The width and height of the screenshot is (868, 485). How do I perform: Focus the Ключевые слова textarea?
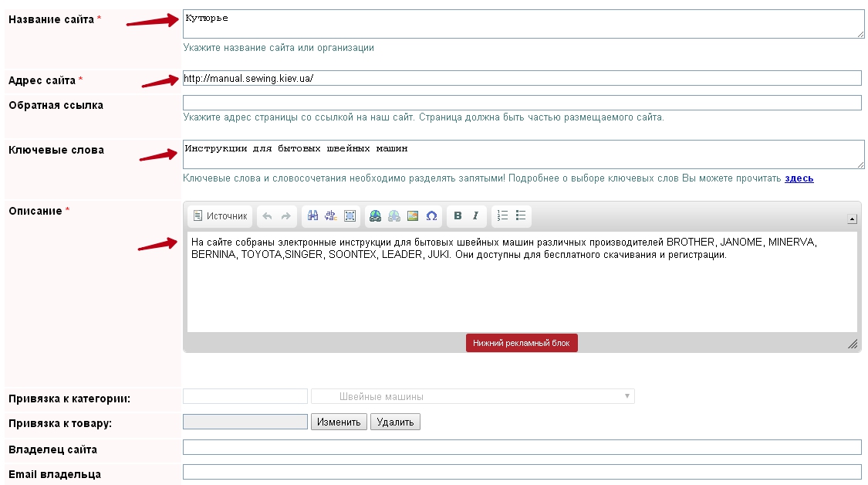click(523, 154)
